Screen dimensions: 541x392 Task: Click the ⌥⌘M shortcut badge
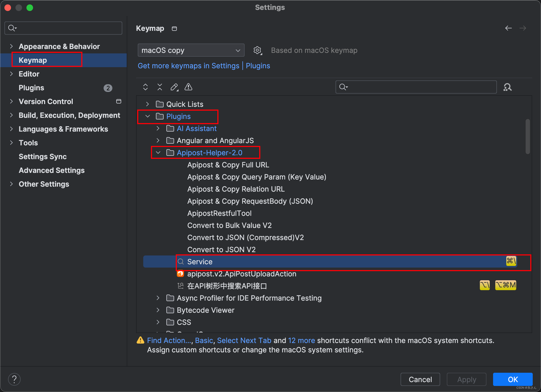coord(506,285)
